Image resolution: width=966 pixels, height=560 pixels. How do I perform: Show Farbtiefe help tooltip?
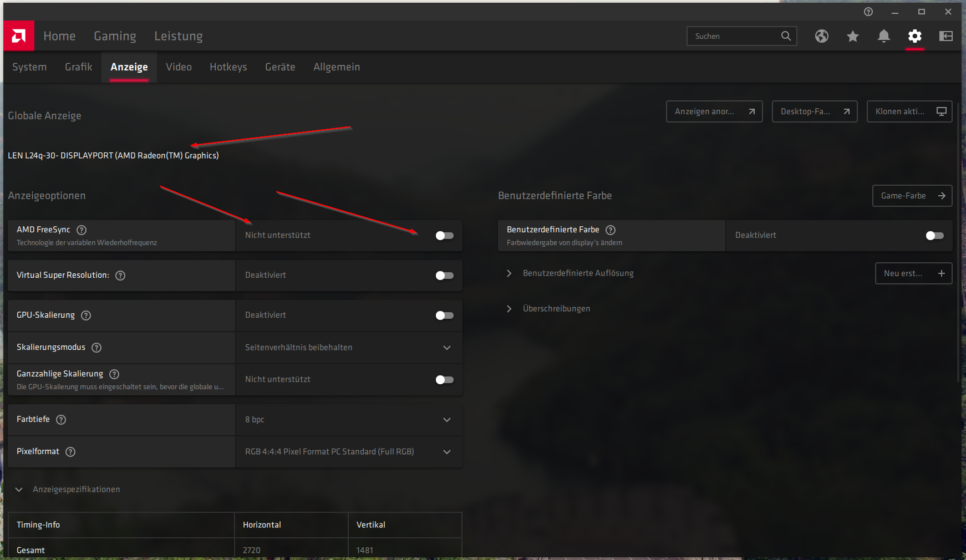[x=61, y=420]
